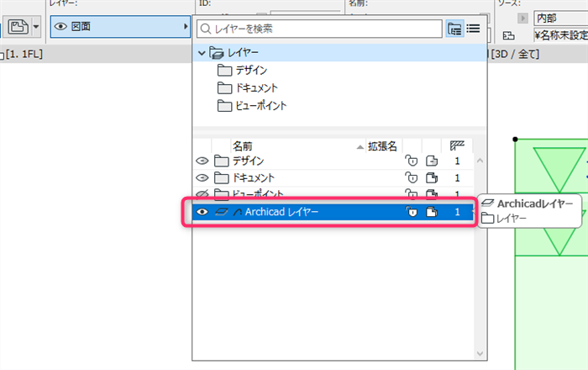Click the 内部 source field
588x370 pixels.
point(561,18)
